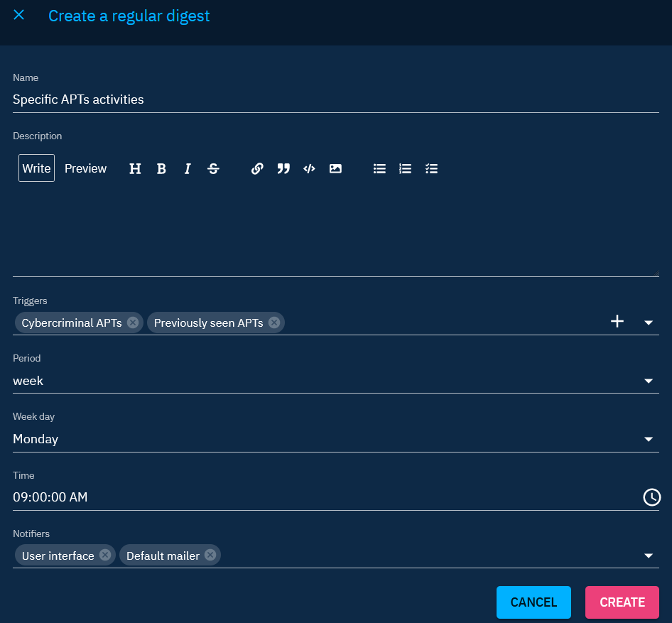Click the heading formatting icon
This screenshot has height=623, width=672.
pos(135,168)
